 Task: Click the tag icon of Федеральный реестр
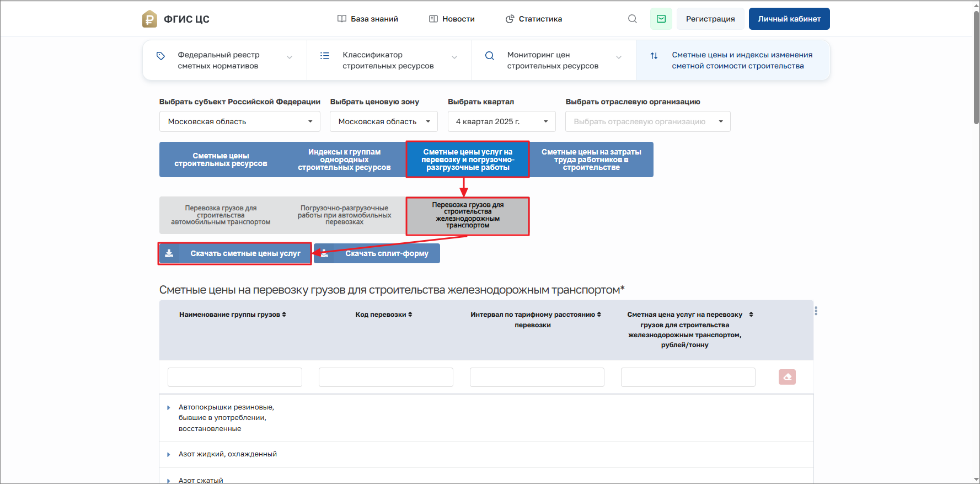pos(160,56)
